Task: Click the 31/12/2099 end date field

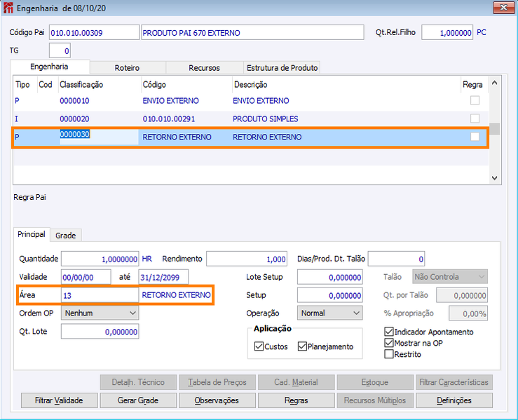Action: point(163,277)
